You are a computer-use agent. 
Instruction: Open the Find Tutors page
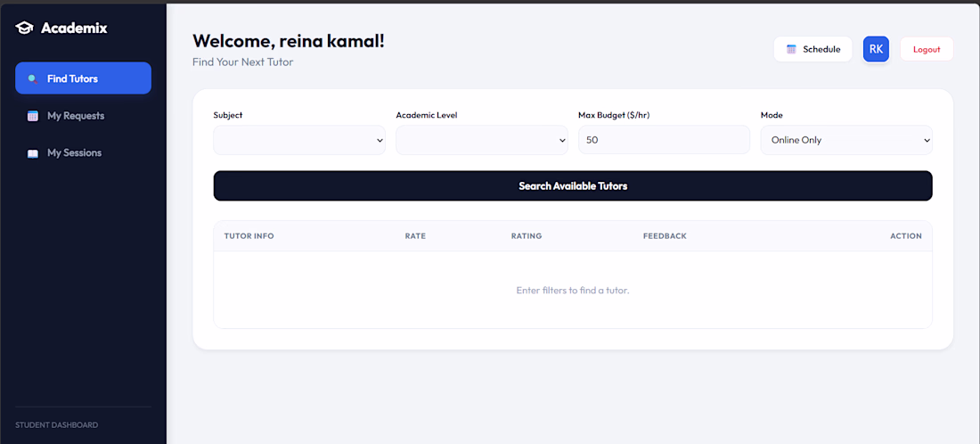pyautogui.click(x=83, y=78)
